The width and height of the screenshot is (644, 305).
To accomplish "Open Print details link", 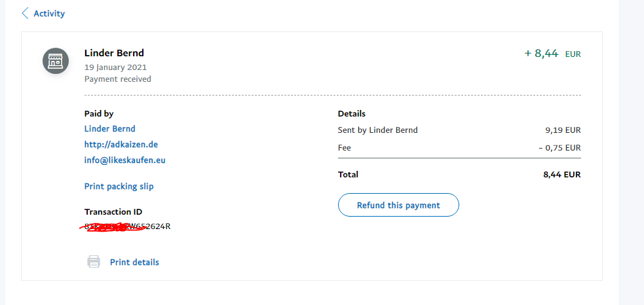I will [134, 262].
